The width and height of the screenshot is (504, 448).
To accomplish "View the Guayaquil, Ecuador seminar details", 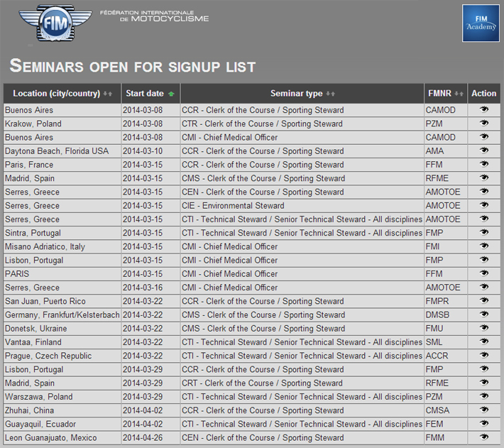I will point(484,424).
